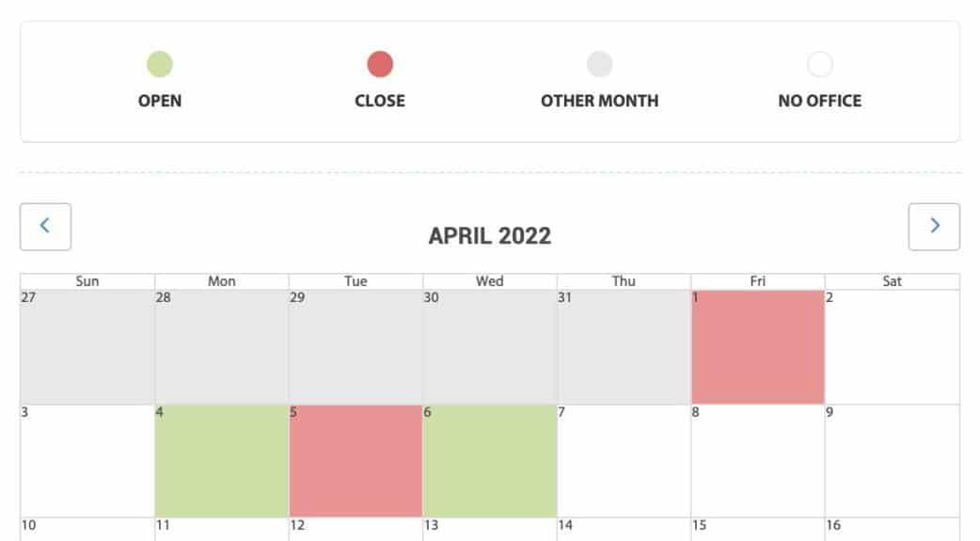Select open day April 4
Screen dimensions: 980x541
tap(222, 461)
